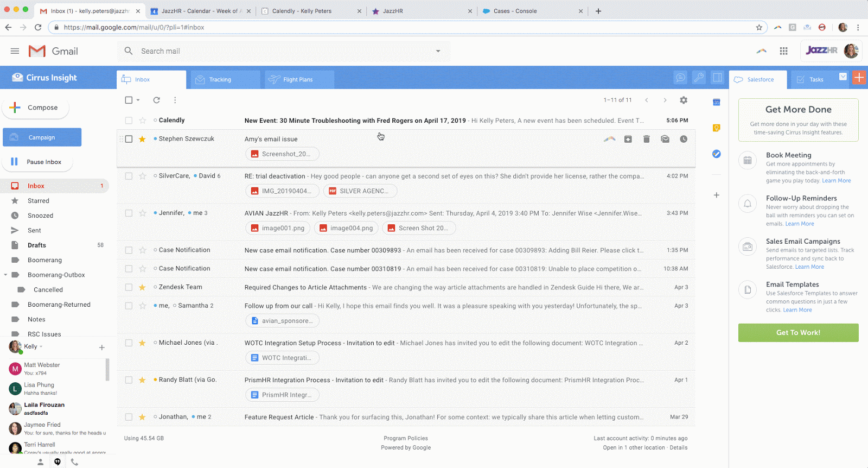Unstar the Zendesk Team email
This screenshot has width=868, height=468.
point(142,287)
